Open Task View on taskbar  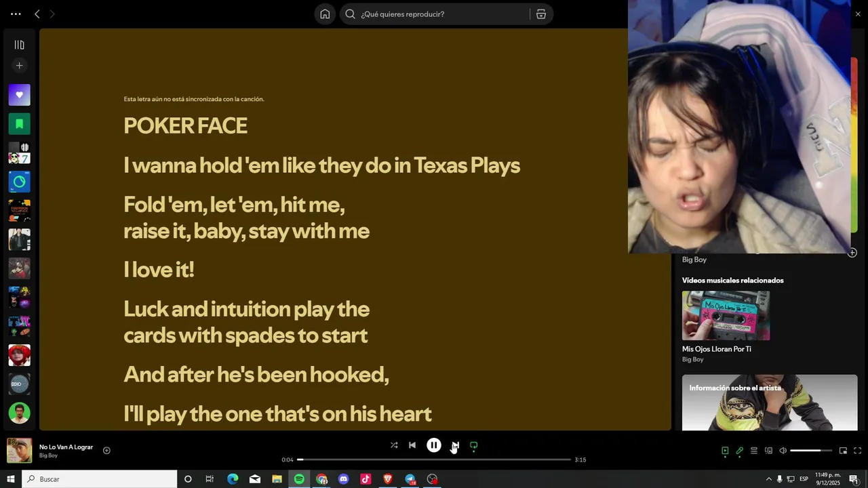tap(210, 479)
